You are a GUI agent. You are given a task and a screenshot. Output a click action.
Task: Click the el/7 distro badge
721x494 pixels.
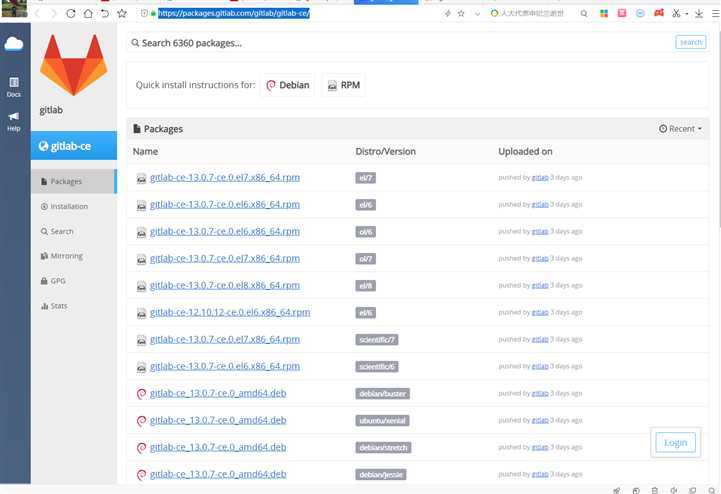(366, 178)
